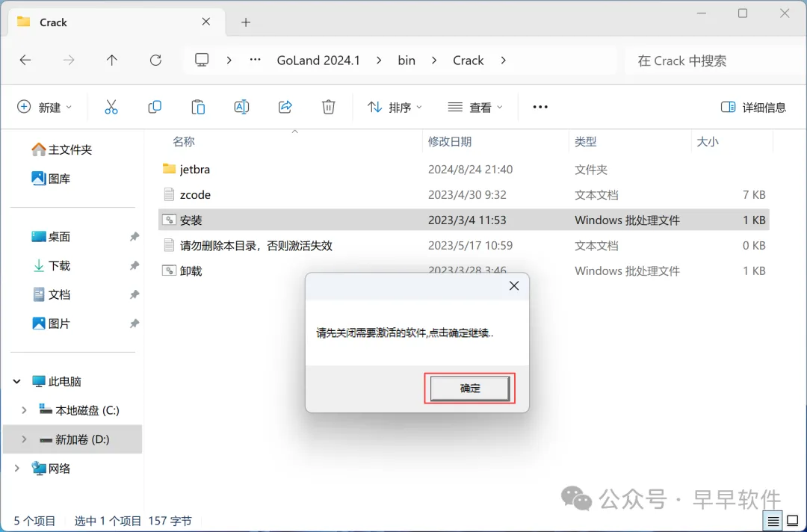Navigate to GoLand 2024.1 breadcrumb
The width and height of the screenshot is (807, 532).
pos(318,61)
